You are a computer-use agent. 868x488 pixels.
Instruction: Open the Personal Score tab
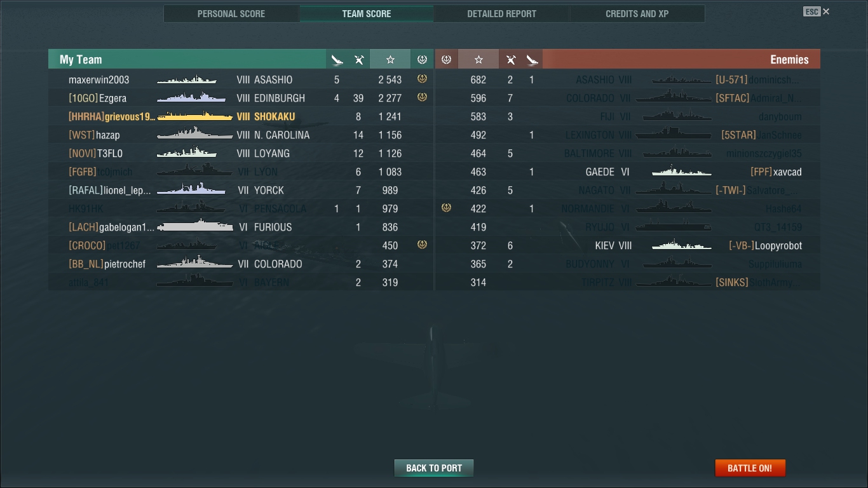(x=231, y=13)
